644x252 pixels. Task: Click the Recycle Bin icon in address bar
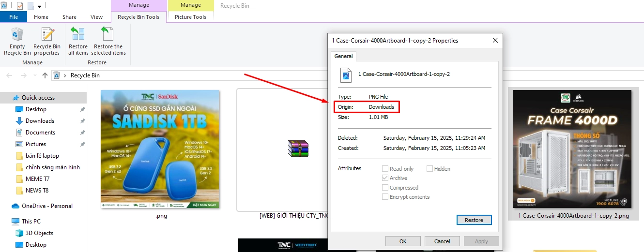click(57, 75)
